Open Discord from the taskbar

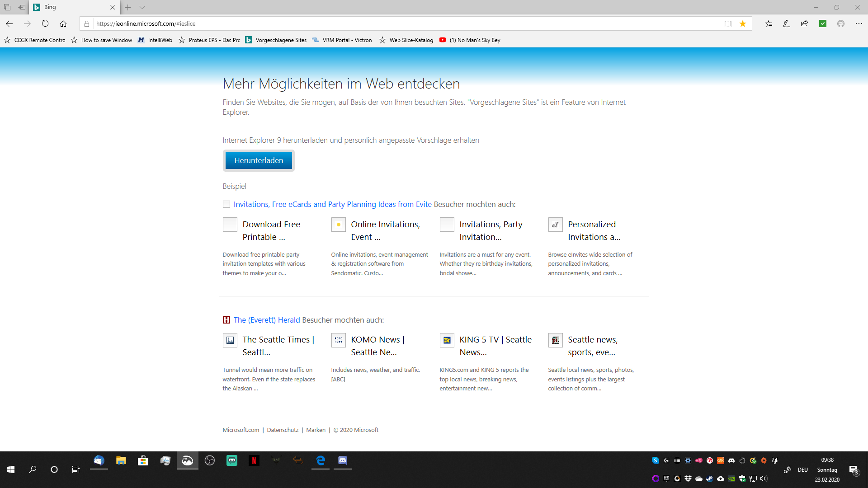point(343,460)
